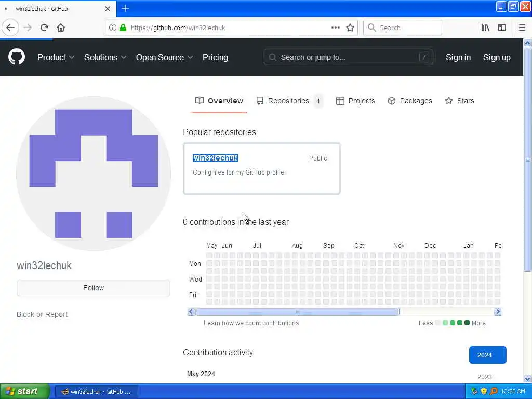Open the Firefox hamburger menu

coord(522,28)
